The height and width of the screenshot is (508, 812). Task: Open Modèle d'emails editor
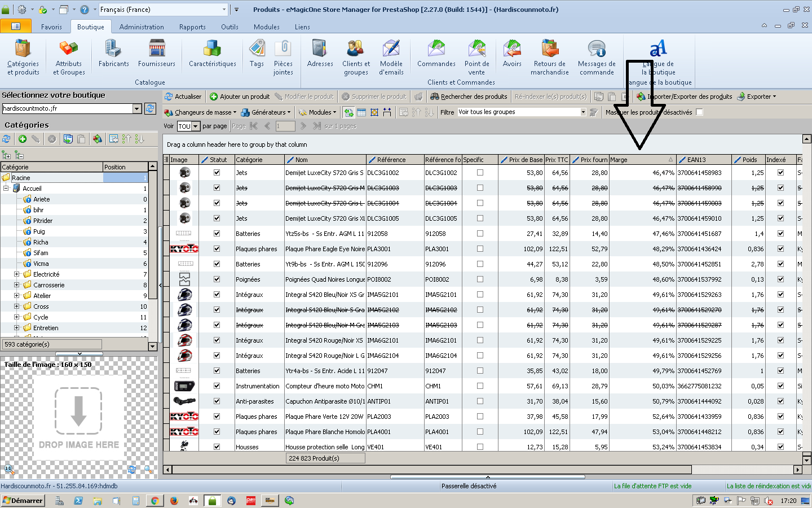pos(391,58)
